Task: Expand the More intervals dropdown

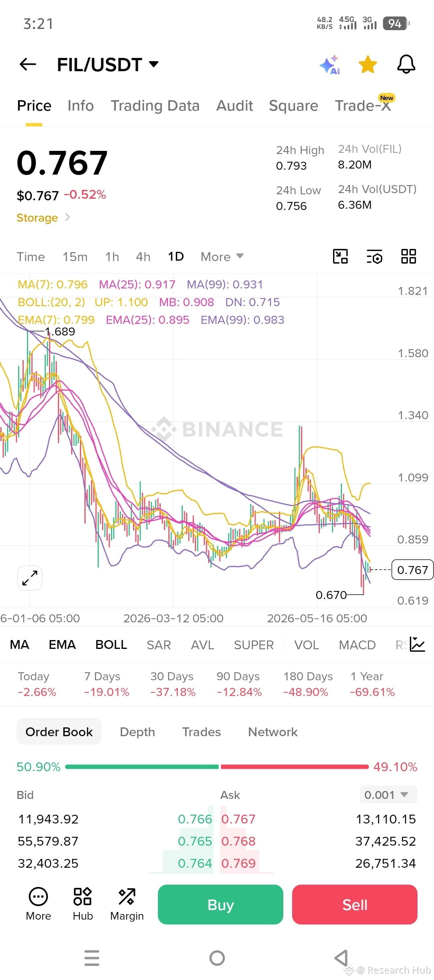Action: click(222, 257)
